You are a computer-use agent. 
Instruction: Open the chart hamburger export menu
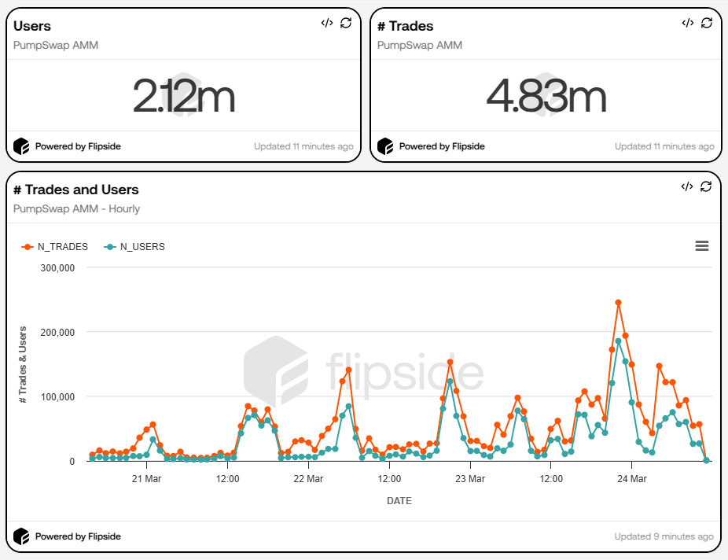tap(702, 246)
